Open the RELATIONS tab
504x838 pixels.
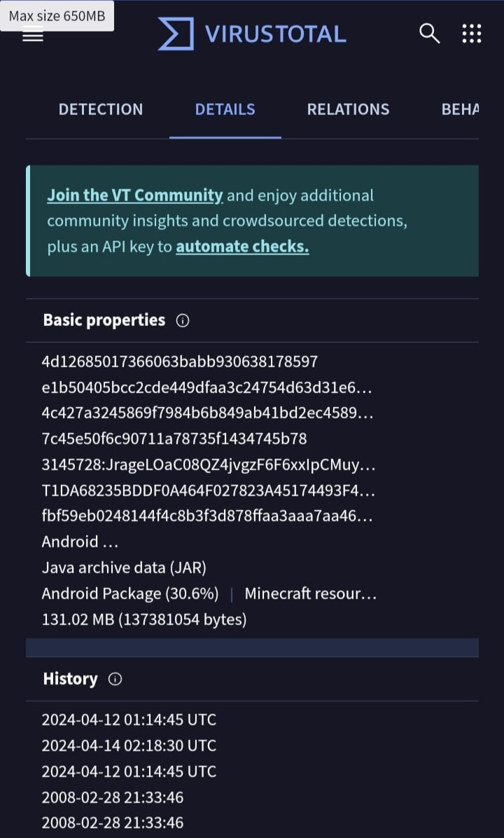[x=348, y=109]
